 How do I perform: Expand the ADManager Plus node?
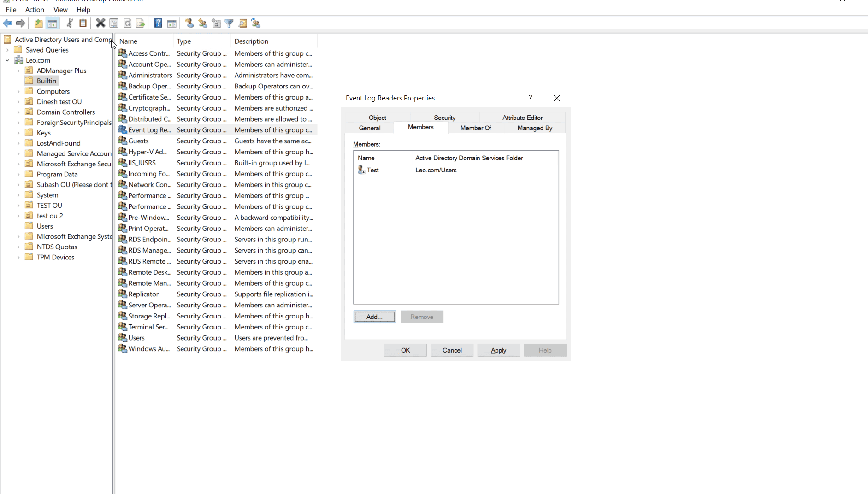[18, 71]
